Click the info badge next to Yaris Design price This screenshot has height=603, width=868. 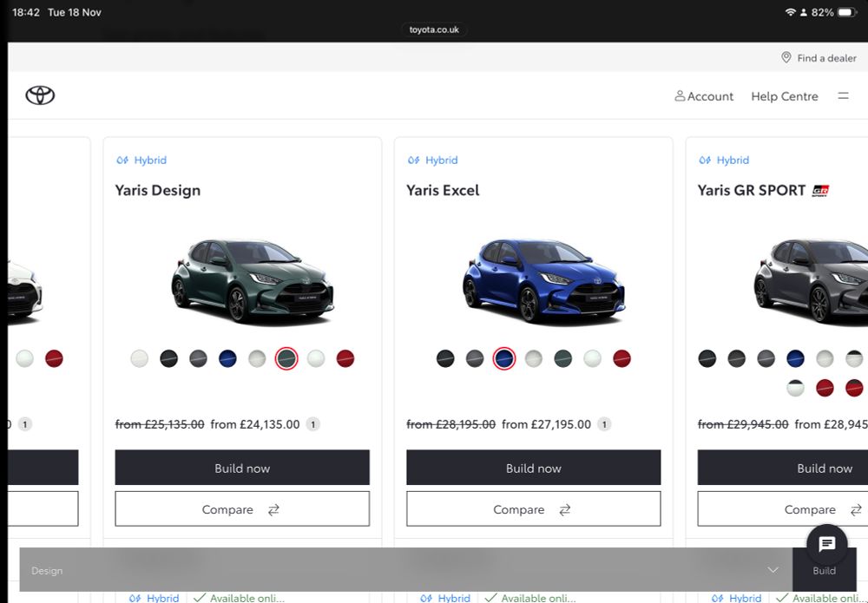[x=312, y=424]
